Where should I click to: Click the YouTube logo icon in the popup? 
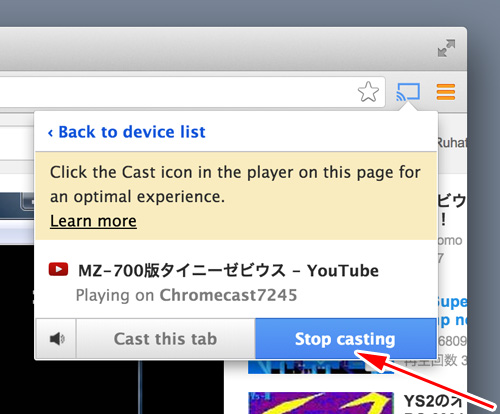[x=58, y=269]
